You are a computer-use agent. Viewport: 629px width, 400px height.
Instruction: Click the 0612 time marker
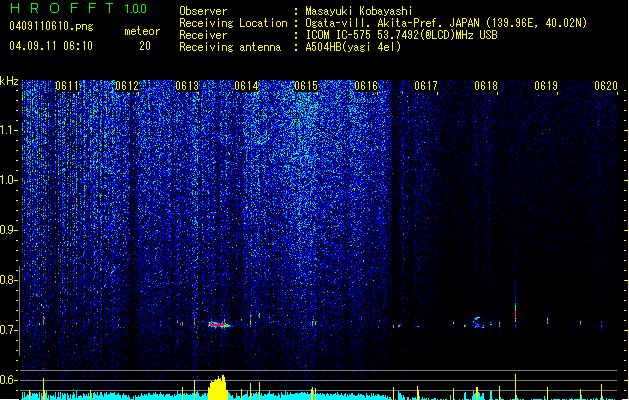tap(127, 86)
